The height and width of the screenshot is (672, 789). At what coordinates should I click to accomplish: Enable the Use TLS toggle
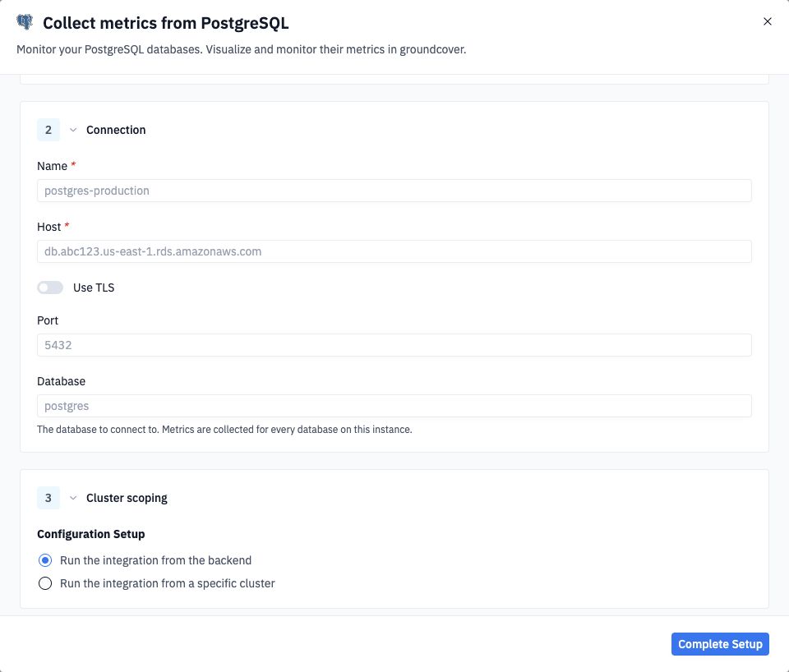tap(50, 288)
